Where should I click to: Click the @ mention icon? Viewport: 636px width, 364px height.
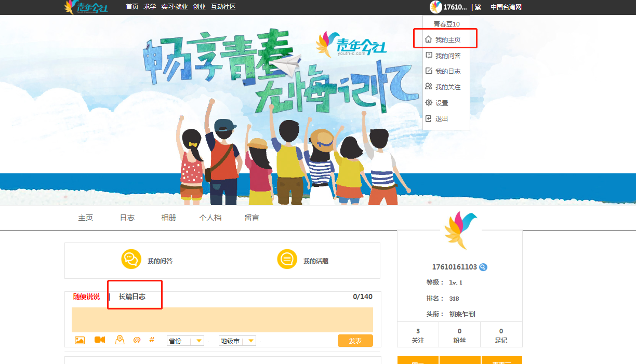(137, 340)
